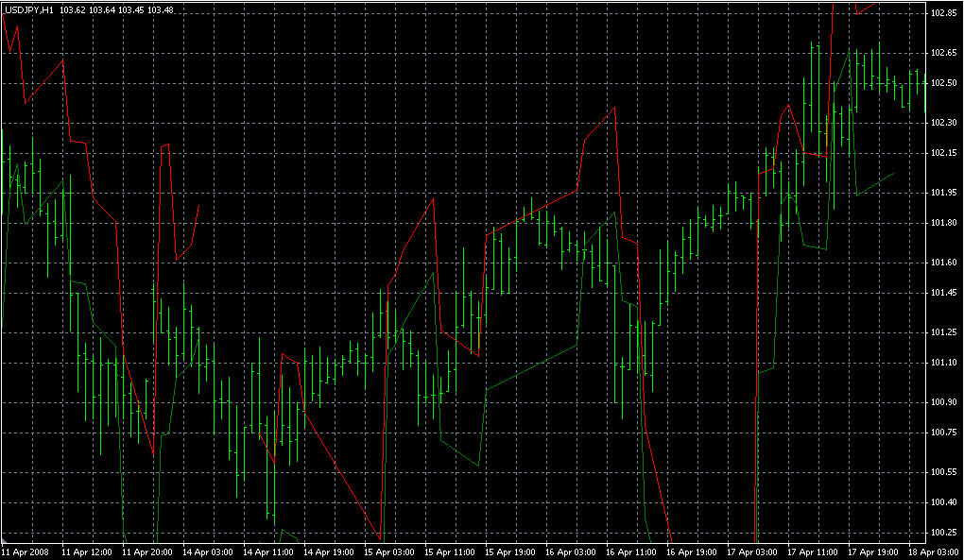The width and height of the screenshot is (964, 560).
Task: Click the 102.15 price axis value
Action: point(944,153)
